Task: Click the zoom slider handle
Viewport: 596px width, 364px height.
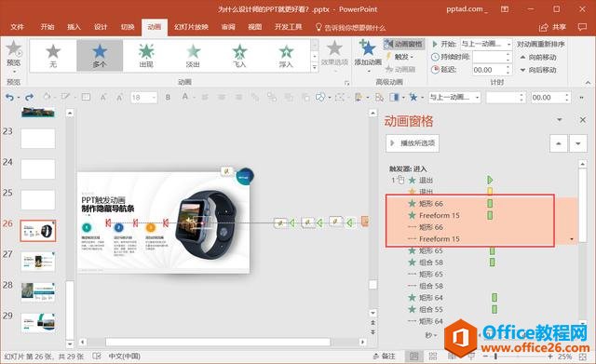Action: tap(495, 357)
